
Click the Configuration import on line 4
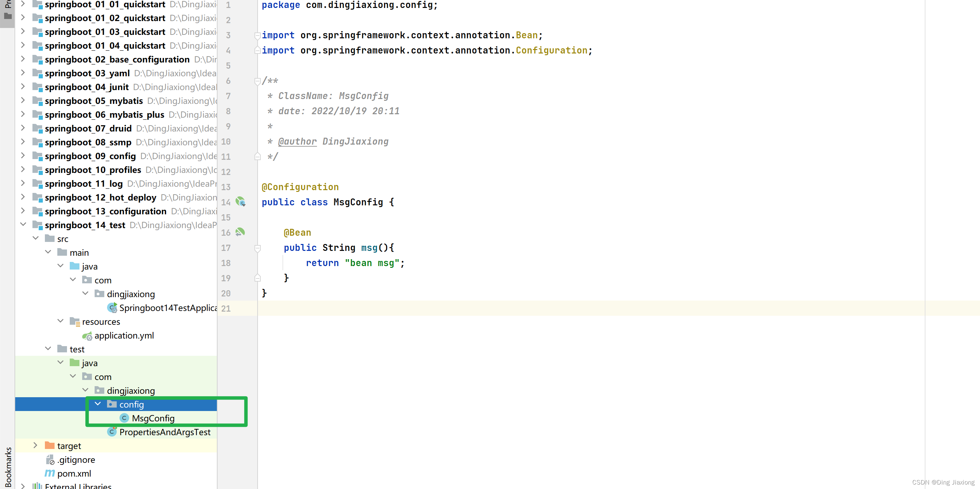tap(551, 50)
